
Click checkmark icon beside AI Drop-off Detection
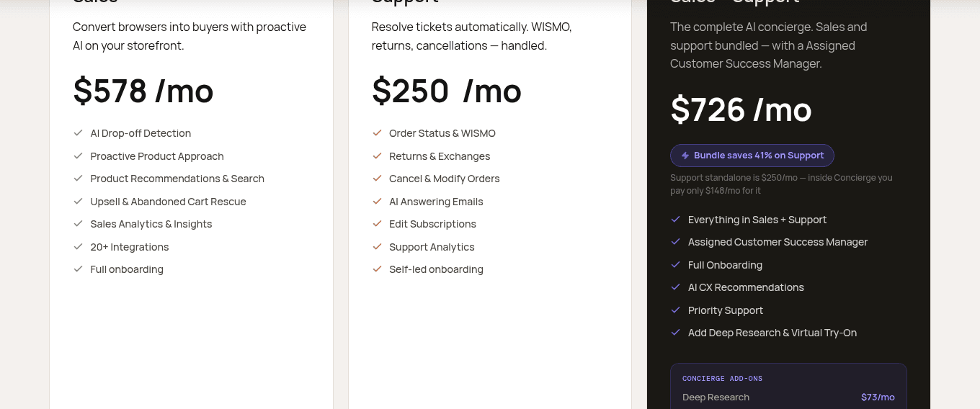click(78, 132)
